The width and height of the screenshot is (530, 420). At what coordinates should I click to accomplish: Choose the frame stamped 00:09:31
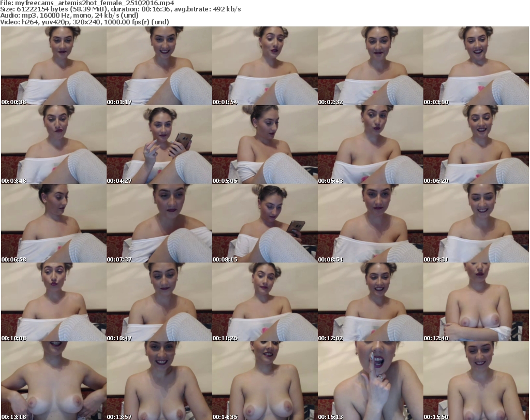[x=476, y=223]
